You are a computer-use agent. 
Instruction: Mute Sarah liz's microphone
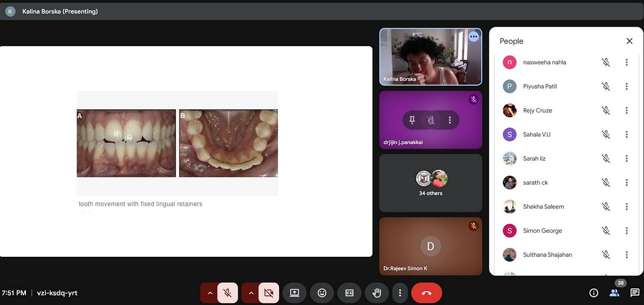click(x=606, y=159)
